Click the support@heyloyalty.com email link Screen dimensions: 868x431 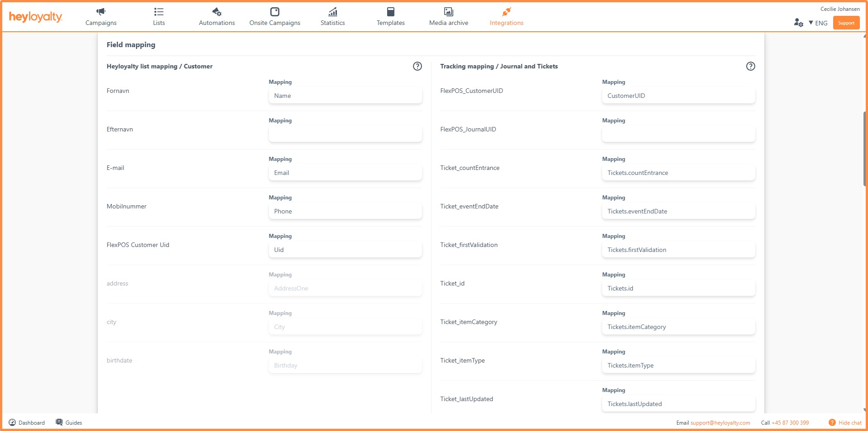point(720,423)
